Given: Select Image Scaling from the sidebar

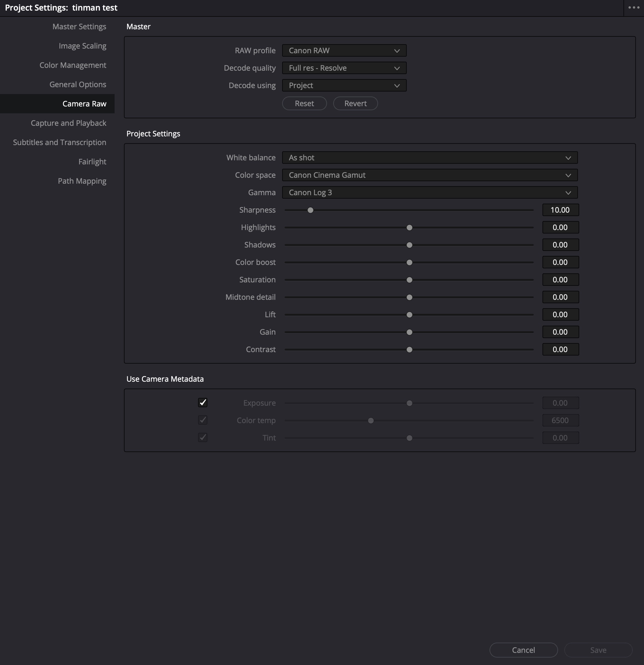Looking at the screenshot, I should point(83,45).
